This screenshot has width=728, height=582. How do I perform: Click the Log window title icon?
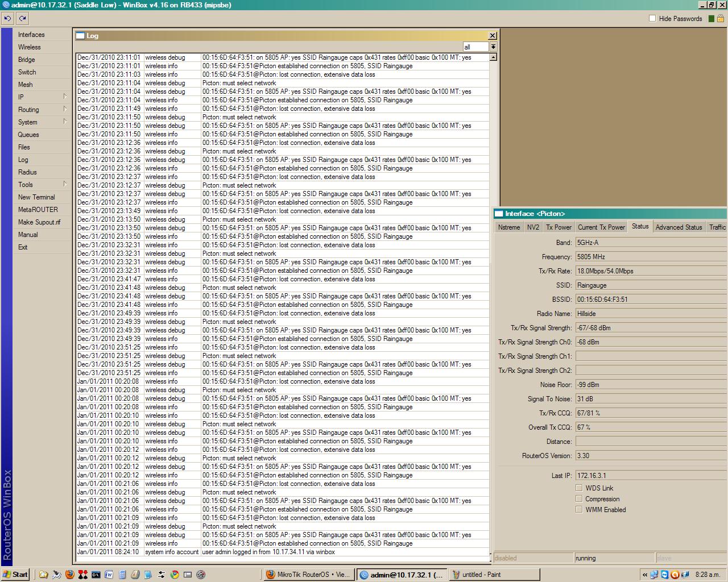point(80,35)
